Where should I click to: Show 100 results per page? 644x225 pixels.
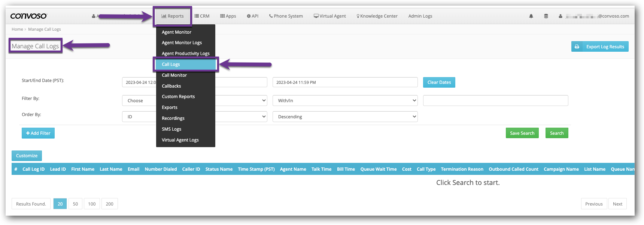pyautogui.click(x=92, y=204)
